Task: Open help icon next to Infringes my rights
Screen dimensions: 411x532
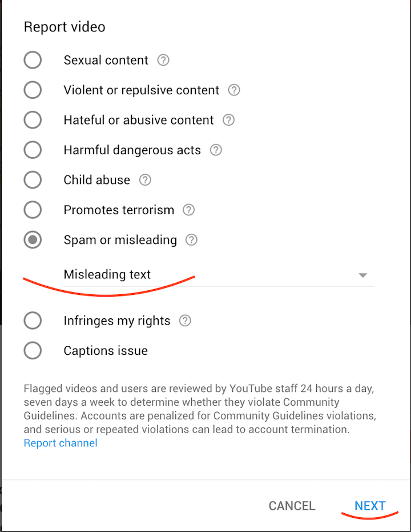Action: 185,321
